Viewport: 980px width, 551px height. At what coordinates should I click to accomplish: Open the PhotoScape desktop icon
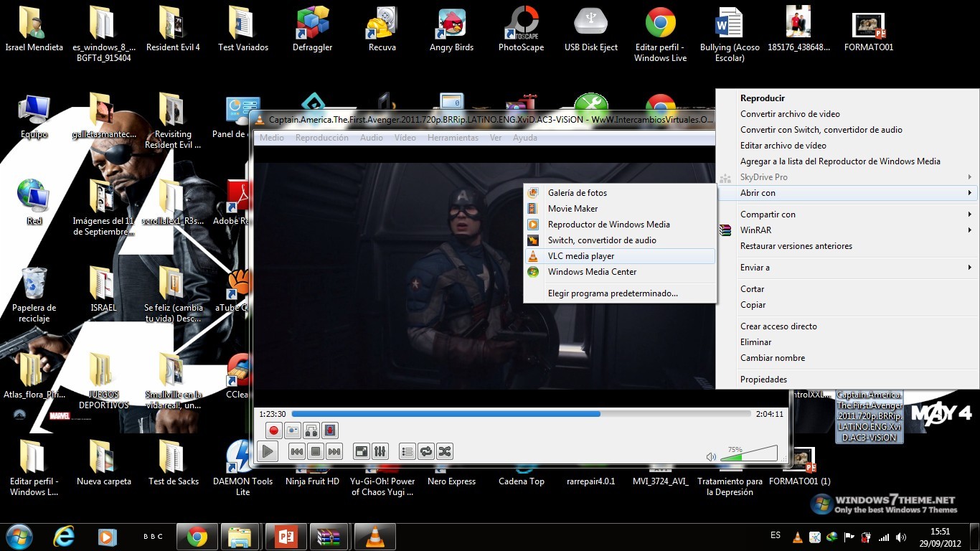click(522, 29)
